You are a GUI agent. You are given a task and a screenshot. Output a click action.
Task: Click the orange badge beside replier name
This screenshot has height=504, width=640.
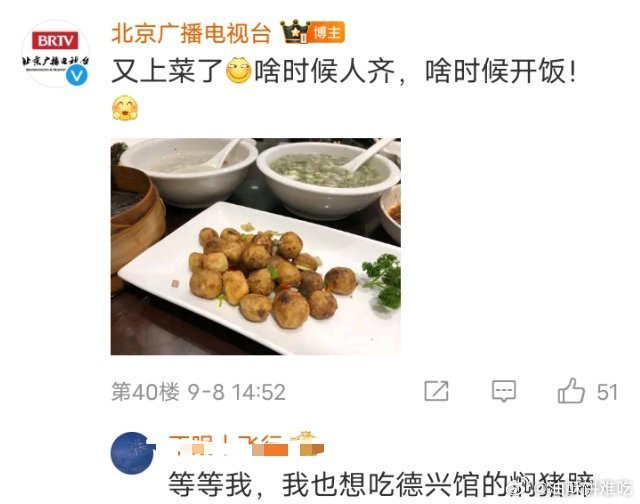(312, 448)
